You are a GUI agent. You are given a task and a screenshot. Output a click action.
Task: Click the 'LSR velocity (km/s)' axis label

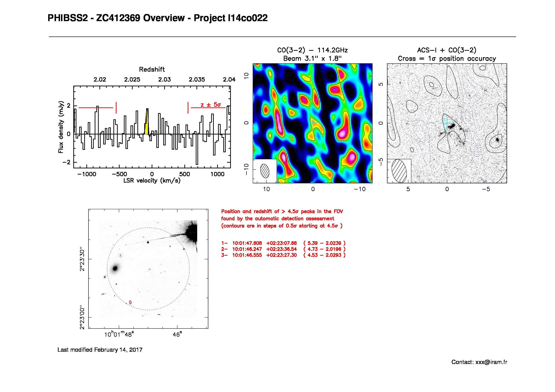coord(152,180)
